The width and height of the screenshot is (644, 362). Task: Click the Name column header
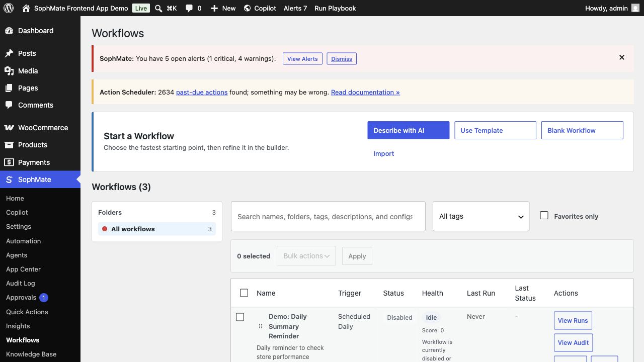266,293
